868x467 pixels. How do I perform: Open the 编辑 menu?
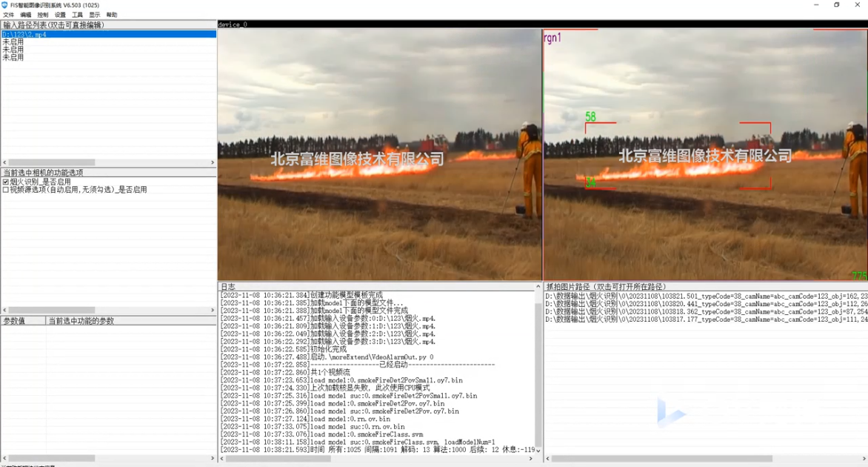point(26,15)
